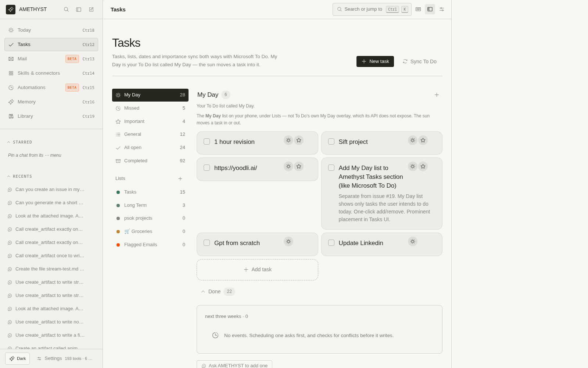Toggle sun on https://yoodli.ai/ task

pos(288,166)
